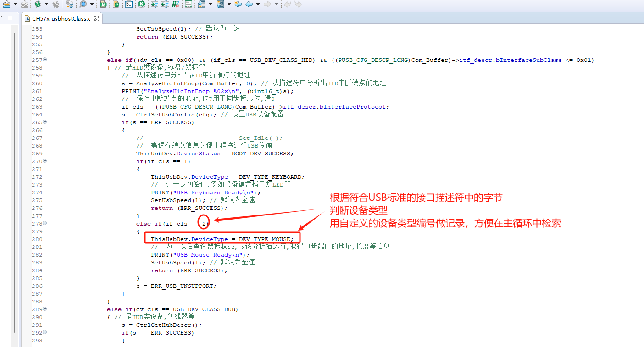Screen dimensions: 644x347
Task: Click the magnifier Search toolbar icon
Action: 83,4
